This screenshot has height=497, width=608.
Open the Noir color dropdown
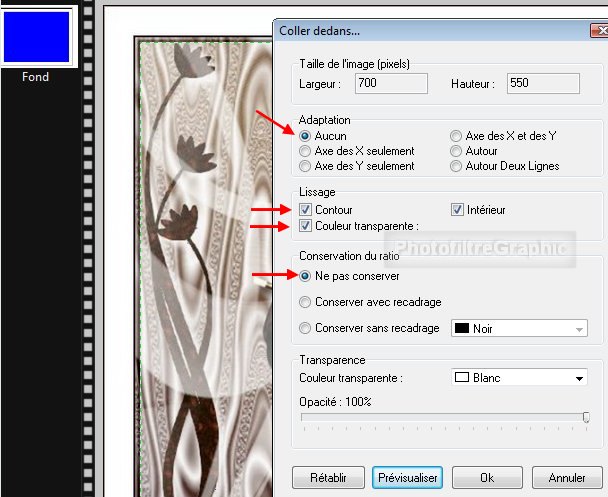pyautogui.click(x=518, y=328)
